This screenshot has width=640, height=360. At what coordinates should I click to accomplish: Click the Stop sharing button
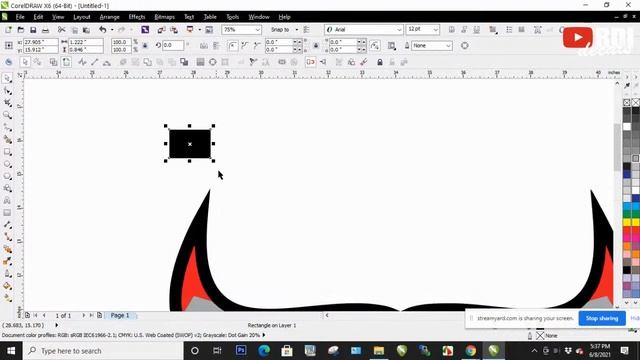click(602, 318)
